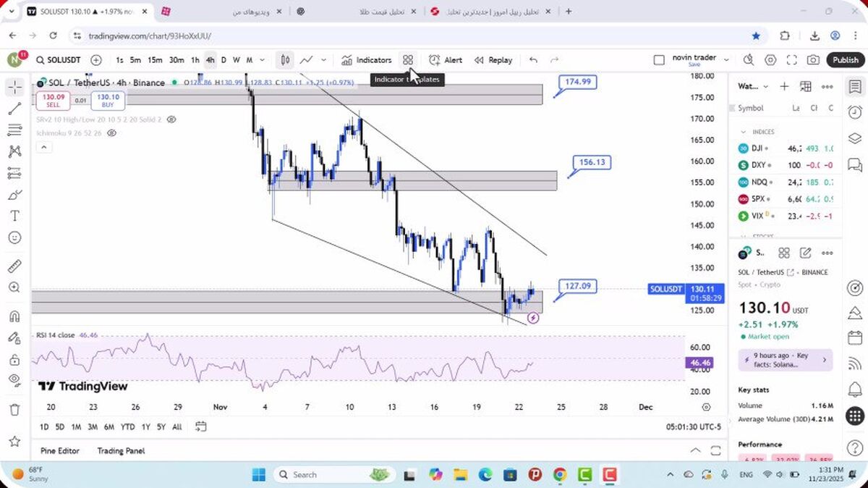Viewport: 868px width, 488px height.
Task: Expand the key facts news chevron
Action: coord(824,360)
